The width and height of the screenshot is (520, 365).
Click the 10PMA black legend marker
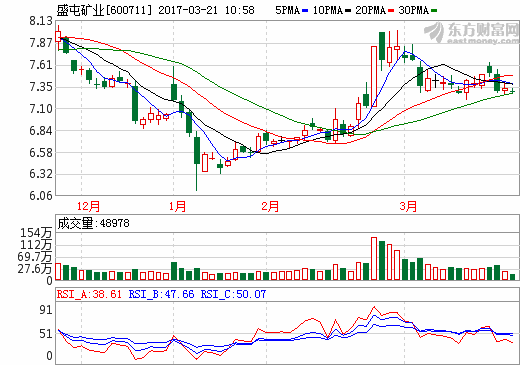pyautogui.click(x=348, y=11)
